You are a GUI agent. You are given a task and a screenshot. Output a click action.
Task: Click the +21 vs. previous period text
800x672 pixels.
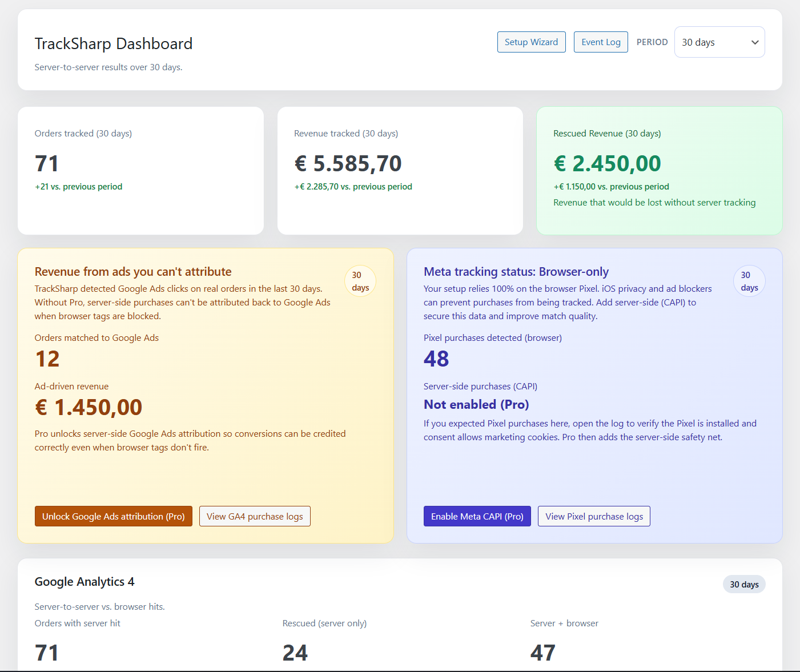pyautogui.click(x=79, y=187)
